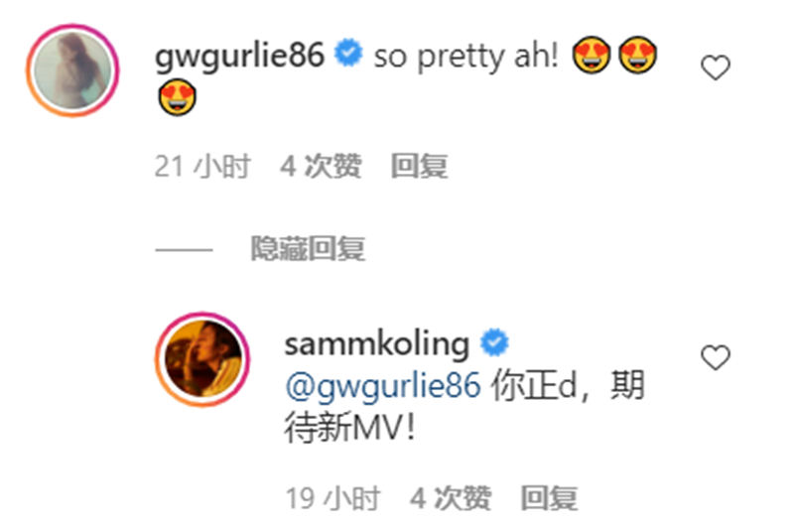Select the "so pretty ah!" comment text
The image size is (794, 532).
tap(466, 56)
